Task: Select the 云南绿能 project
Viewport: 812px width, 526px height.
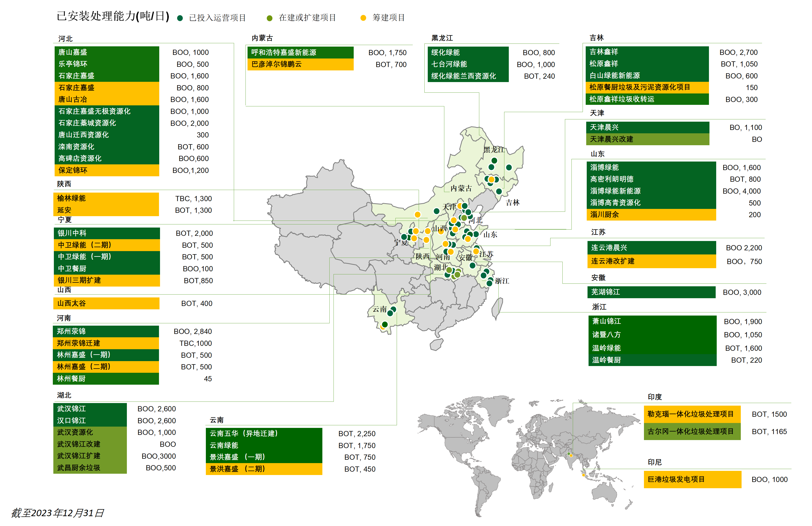Action: [264, 445]
